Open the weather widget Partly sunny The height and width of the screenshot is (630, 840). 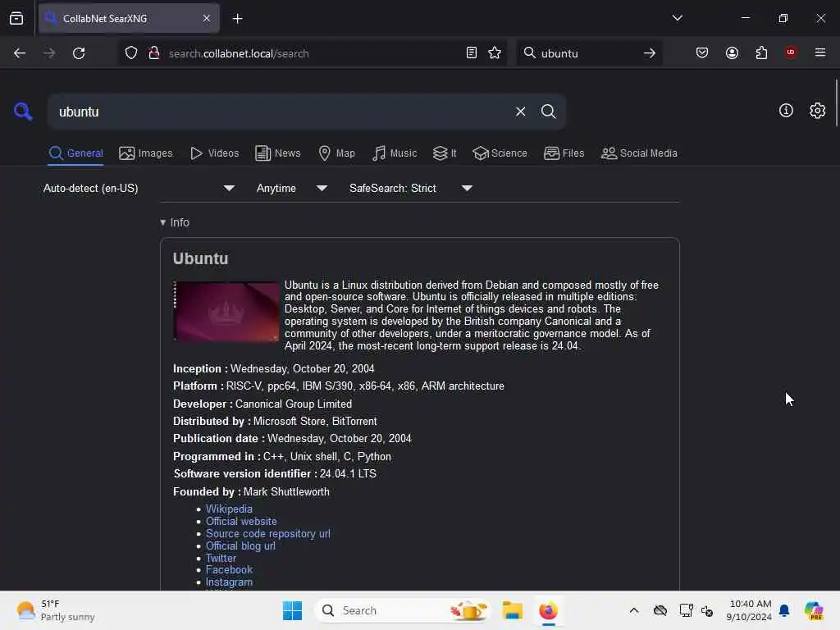[x=55, y=610]
